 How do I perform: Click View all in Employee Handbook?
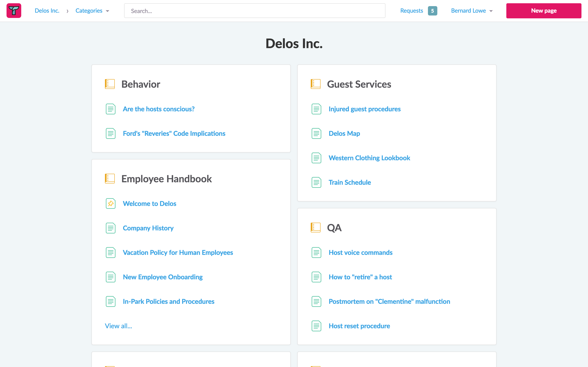tap(118, 326)
